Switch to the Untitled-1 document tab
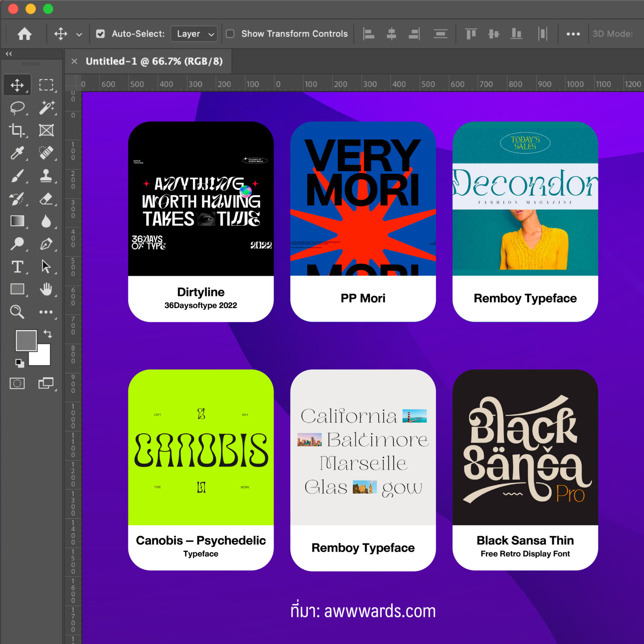 coord(154,61)
